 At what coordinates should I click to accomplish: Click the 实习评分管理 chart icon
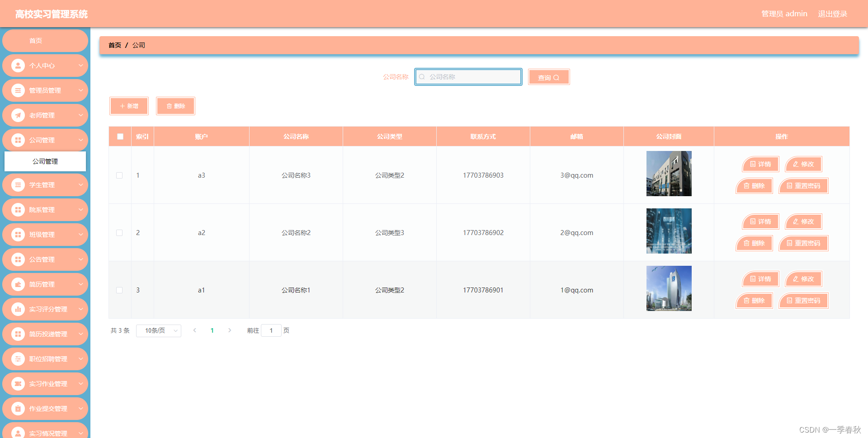(x=18, y=309)
